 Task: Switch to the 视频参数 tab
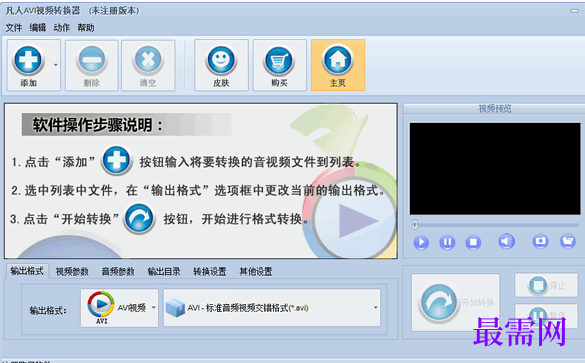(72, 272)
